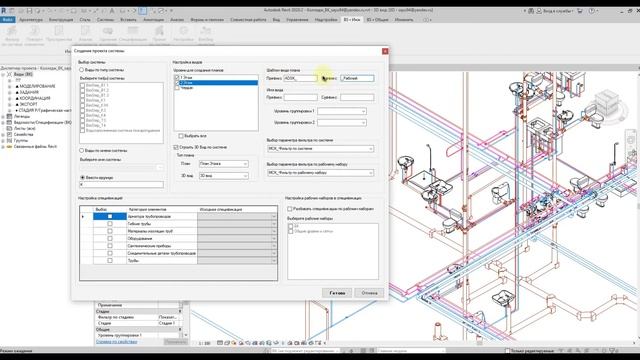Check the 'Оборудование' row checkbox
The width and height of the screenshot is (640, 360).
click(x=110, y=238)
